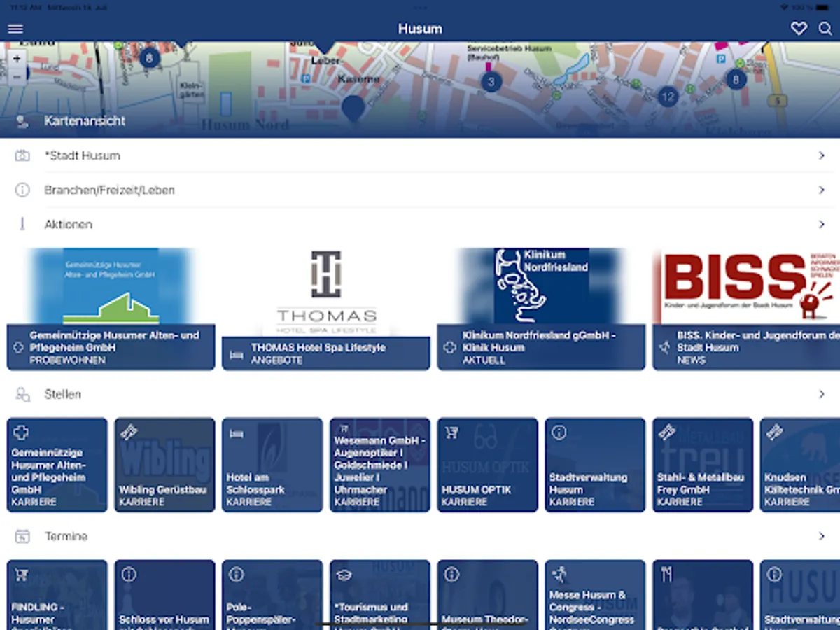Zoom in on the map
The image size is (840, 630).
click(x=17, y=59)
